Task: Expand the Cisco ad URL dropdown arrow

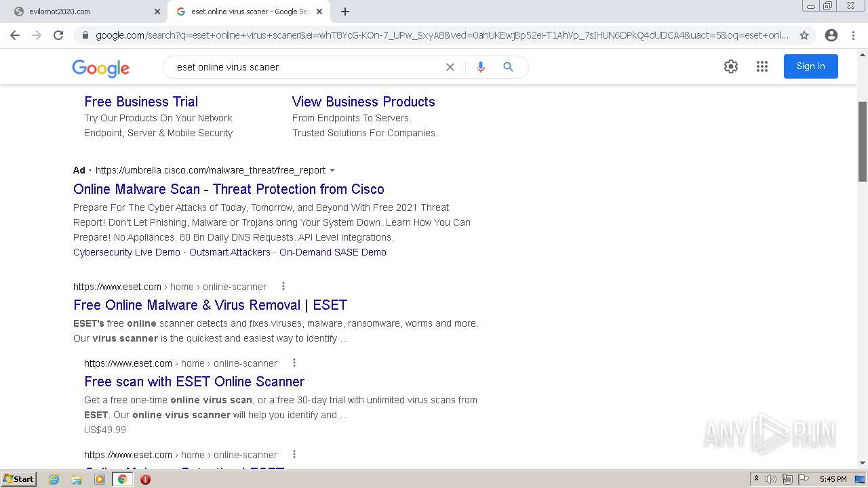Action: pos(332,170)
